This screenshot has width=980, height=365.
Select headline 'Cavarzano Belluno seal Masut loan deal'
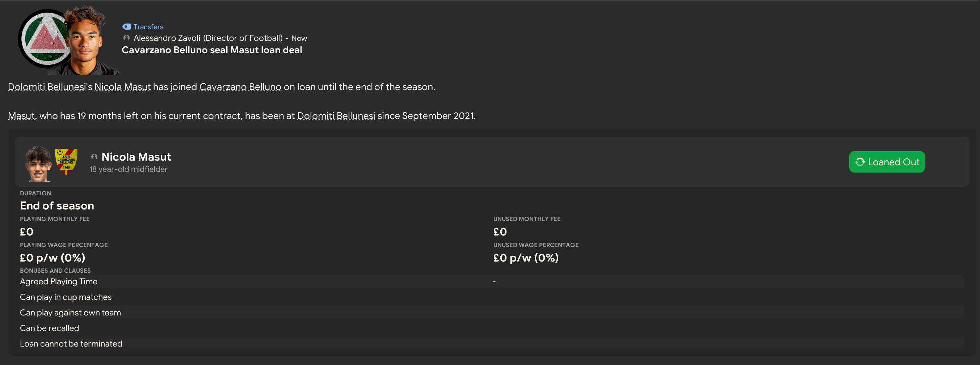(x=211, y=50)
